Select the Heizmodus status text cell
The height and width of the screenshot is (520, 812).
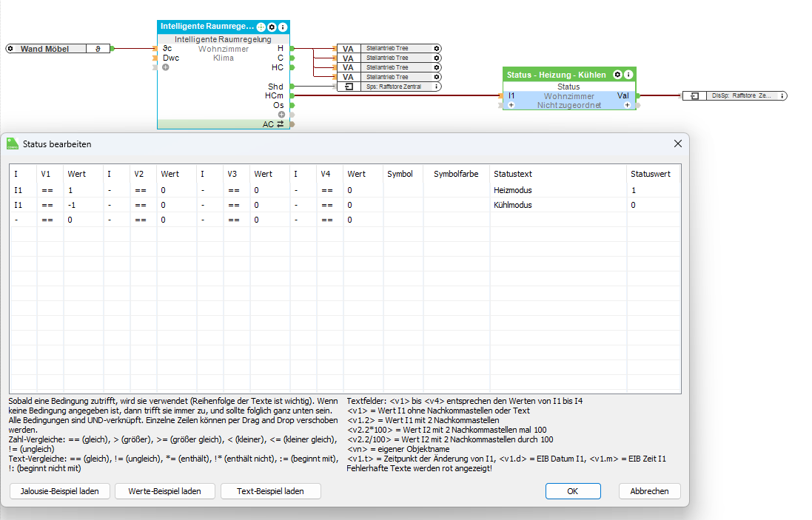coord(557,190)
